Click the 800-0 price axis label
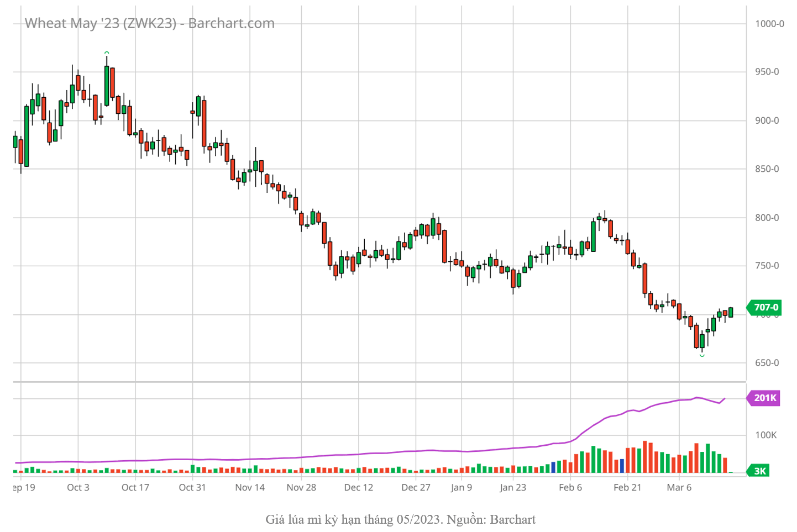This screenshot has width=797, height=532. pos(767,218)
